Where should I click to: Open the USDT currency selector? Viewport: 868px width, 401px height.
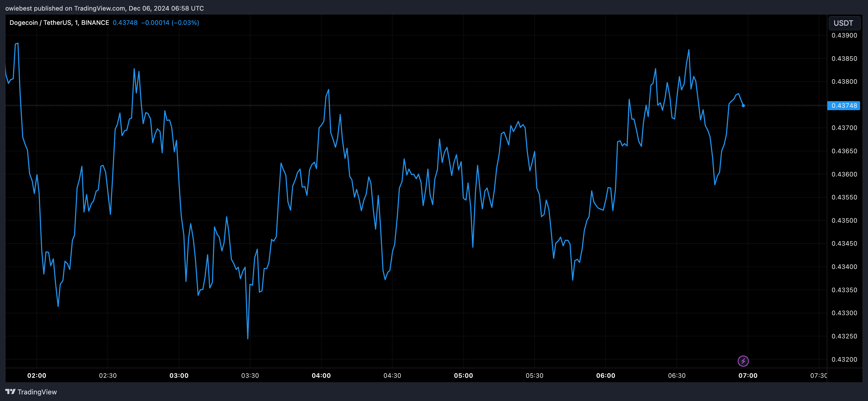(x=844, y=23)
